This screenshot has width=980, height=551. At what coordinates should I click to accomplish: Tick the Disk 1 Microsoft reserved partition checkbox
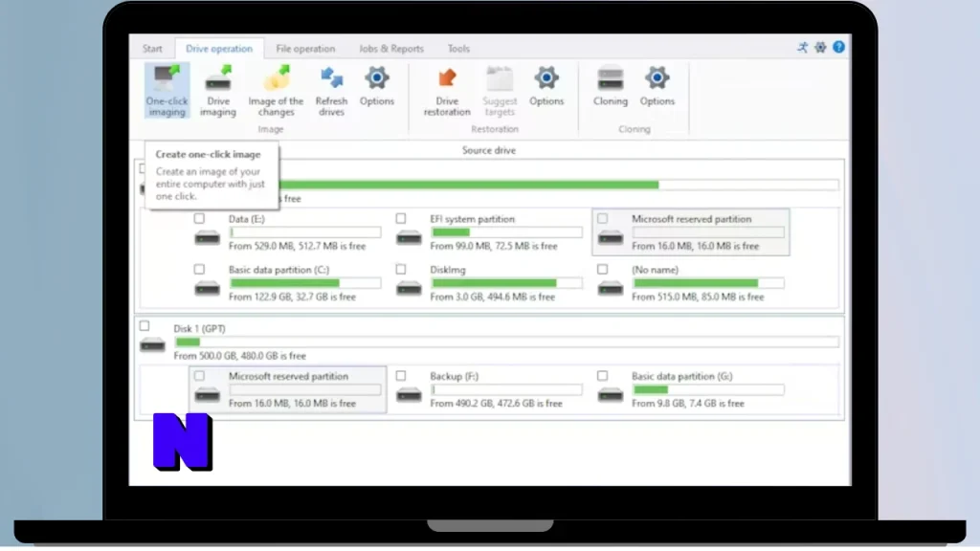pyautogui.click(x=199, y=376)
